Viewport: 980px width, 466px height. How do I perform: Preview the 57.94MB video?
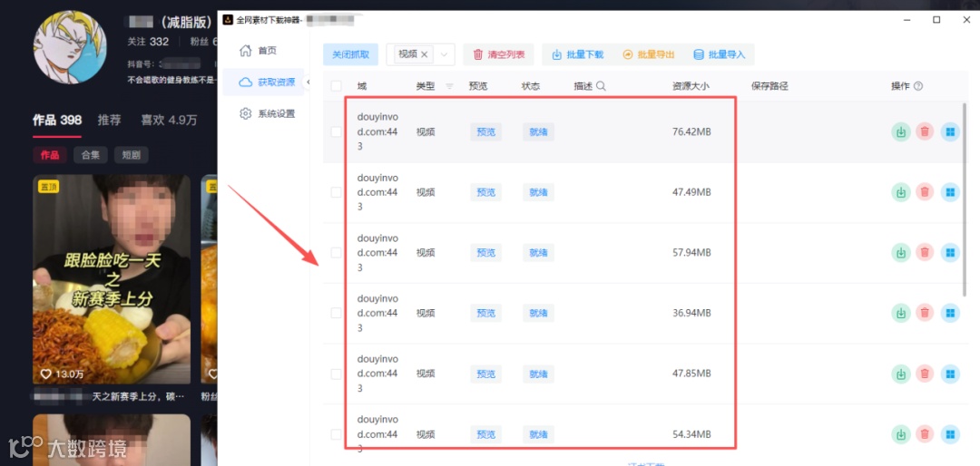[x=485, y=252]
